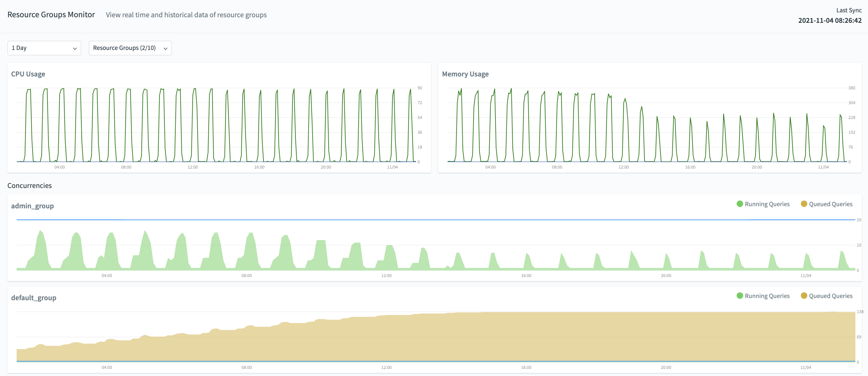868x376 pixels.
Task: Click the 380 value on Memory Usage axis
Action: [852, 88]
